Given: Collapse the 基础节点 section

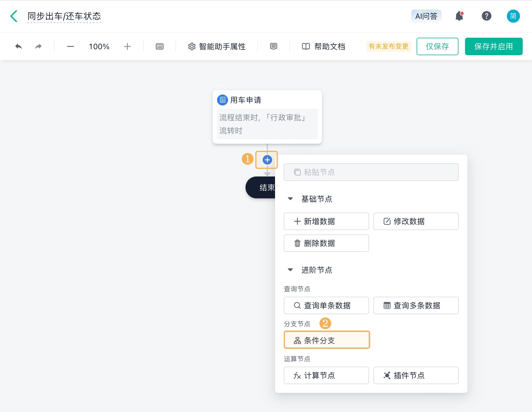Looking at the screenshot, I should pyautogui.click(x=290, y=199).
